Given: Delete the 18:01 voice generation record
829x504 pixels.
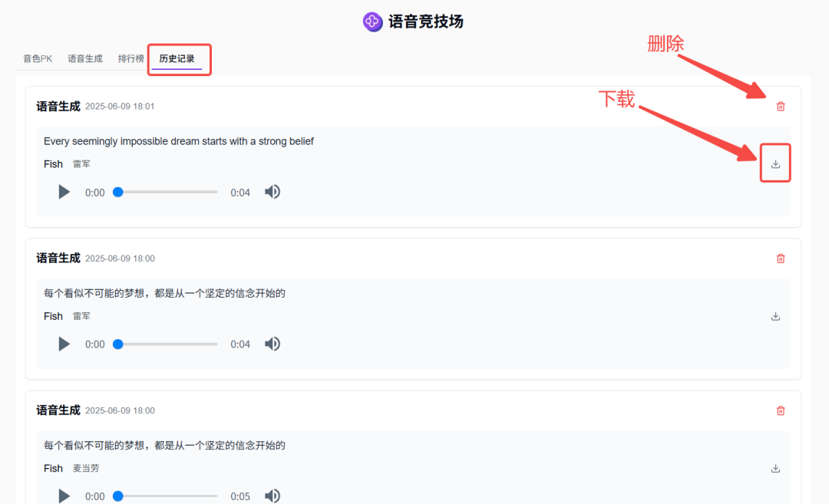Looking at the screenshot, I should tap(781, 107).
